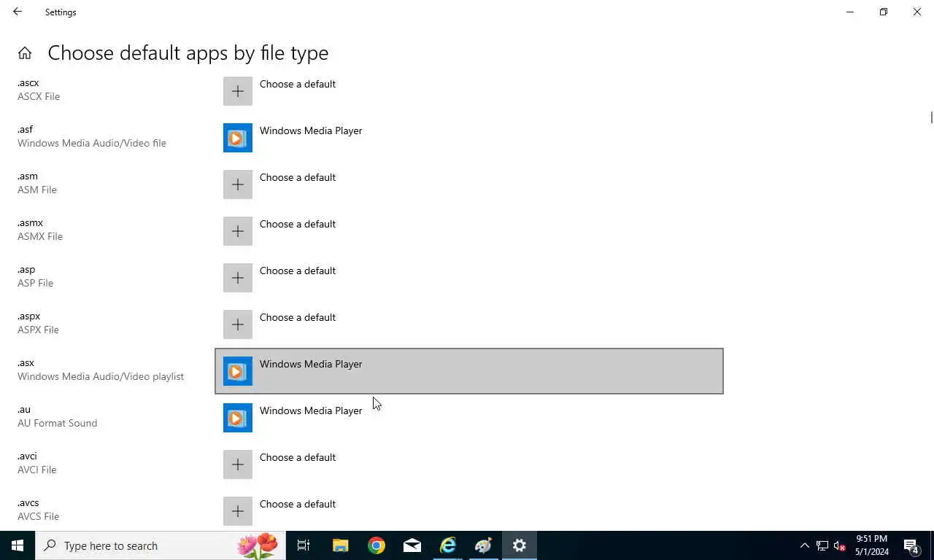Image resolution: width=934 pixels, height=560 pixels.
Task: Click the Settings gear in the taskbar
Action: click(x=520, y=545)
